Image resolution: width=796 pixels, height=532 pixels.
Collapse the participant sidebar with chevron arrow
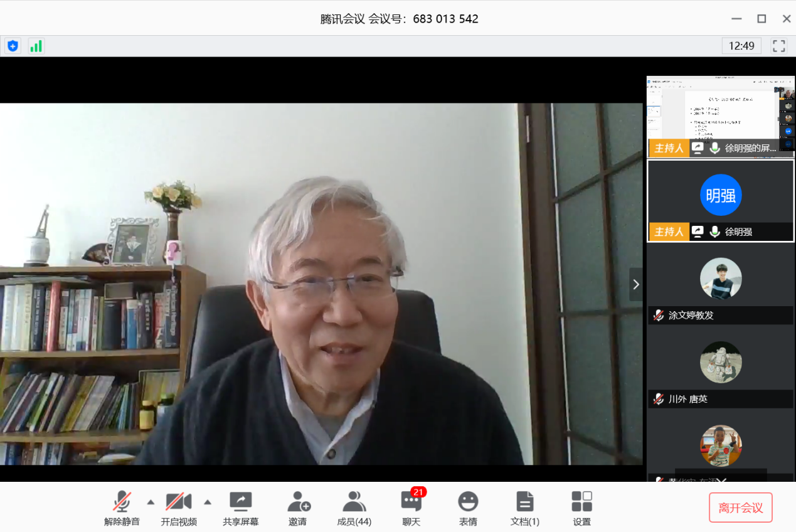tap(636, 285)
